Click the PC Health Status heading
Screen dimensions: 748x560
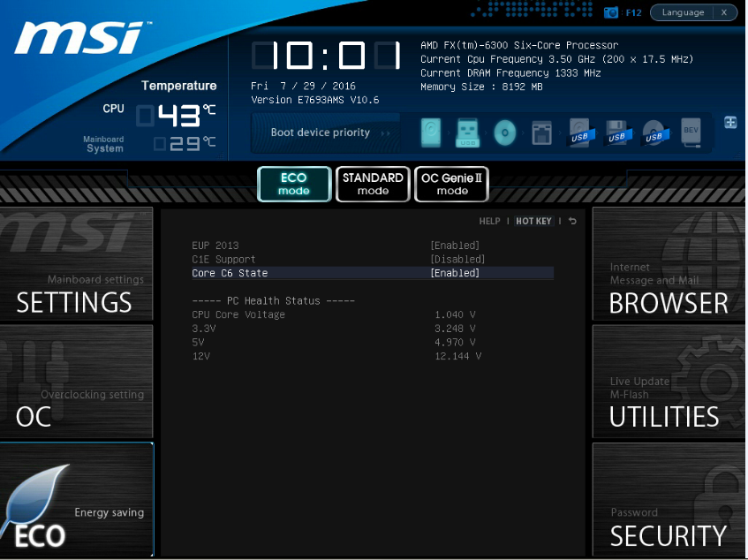click(x=274, y=300)
